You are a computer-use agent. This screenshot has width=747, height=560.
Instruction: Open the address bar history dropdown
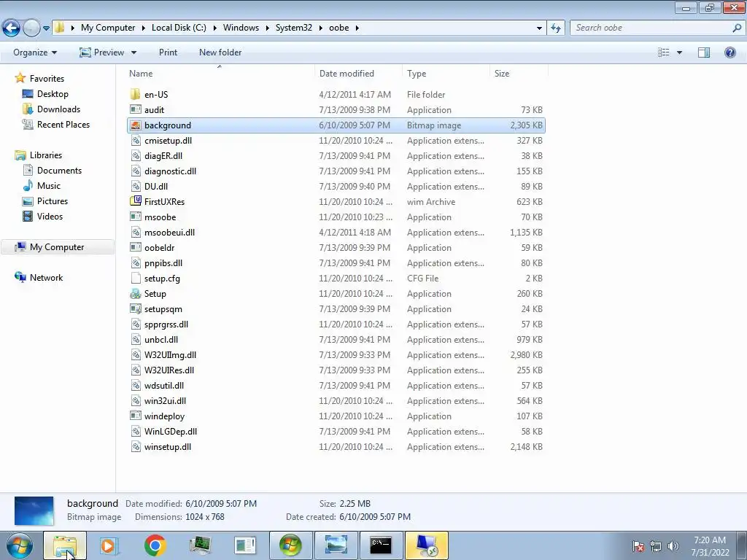coord(539,28)
